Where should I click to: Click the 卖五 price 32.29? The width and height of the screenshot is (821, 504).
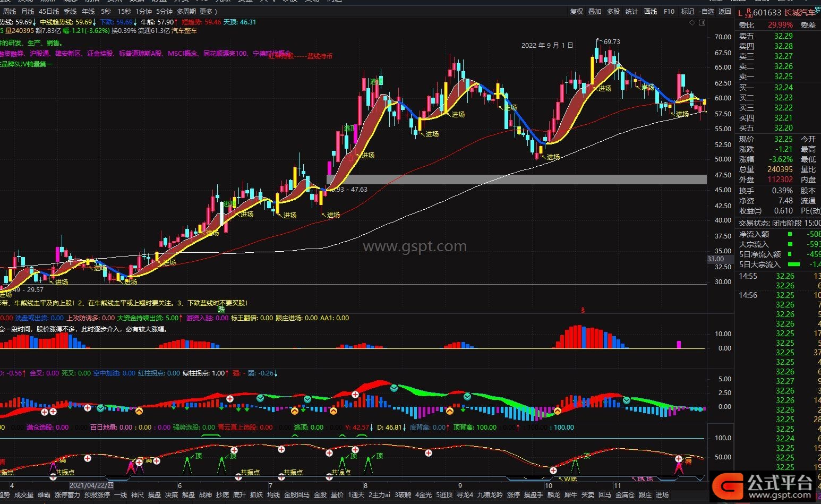coord(783,36)
